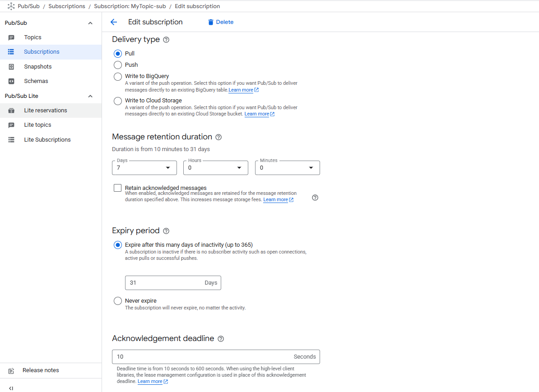This screenshot has width=539, height=392.
Task: Select the Push delivery type
Action: [x=118, y=65]
